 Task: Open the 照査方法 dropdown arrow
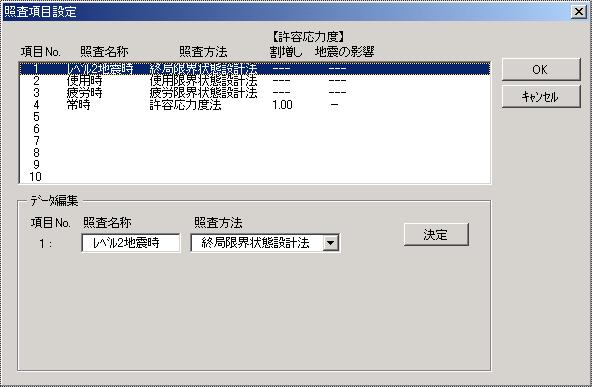[x=330, y=243]
